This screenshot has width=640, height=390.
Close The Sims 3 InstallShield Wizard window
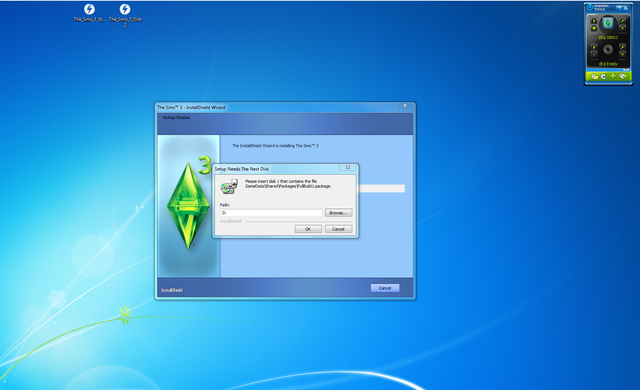tap(405, 106)
